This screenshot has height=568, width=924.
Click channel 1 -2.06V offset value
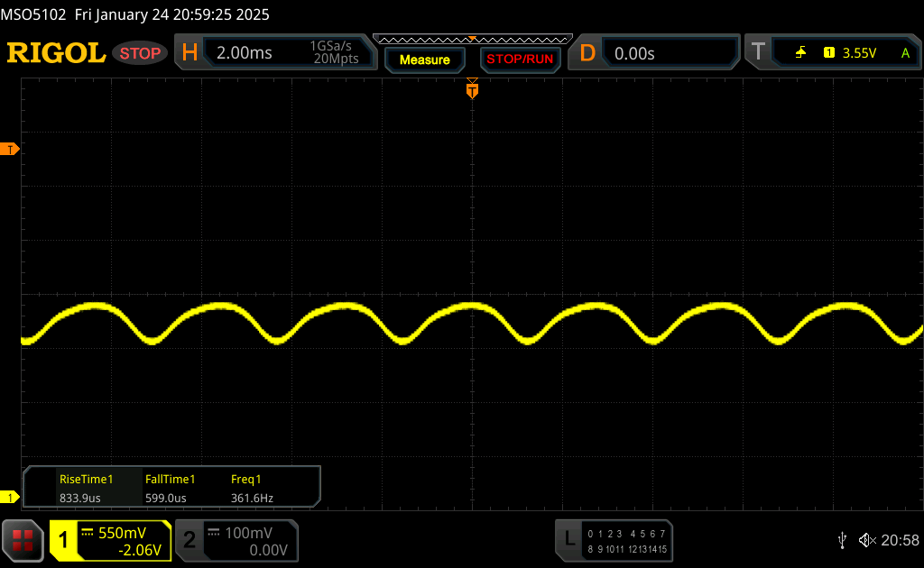[140, 550]
